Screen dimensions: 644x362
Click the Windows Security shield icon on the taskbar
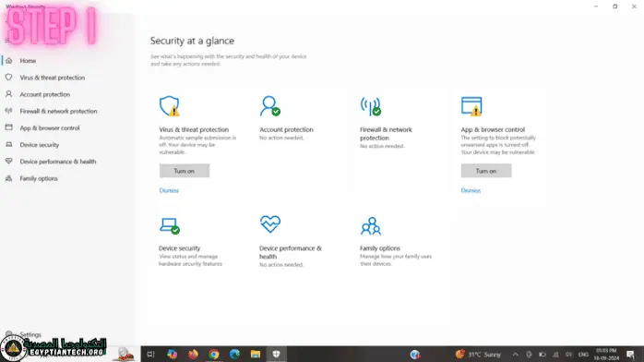click(277, 355)
